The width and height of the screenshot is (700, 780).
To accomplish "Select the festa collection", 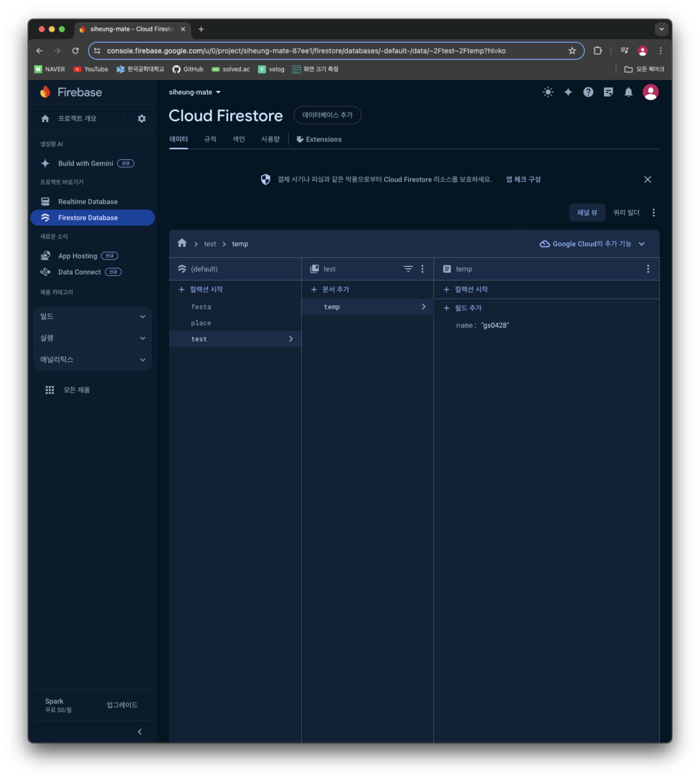I will [x=201, y=307].
